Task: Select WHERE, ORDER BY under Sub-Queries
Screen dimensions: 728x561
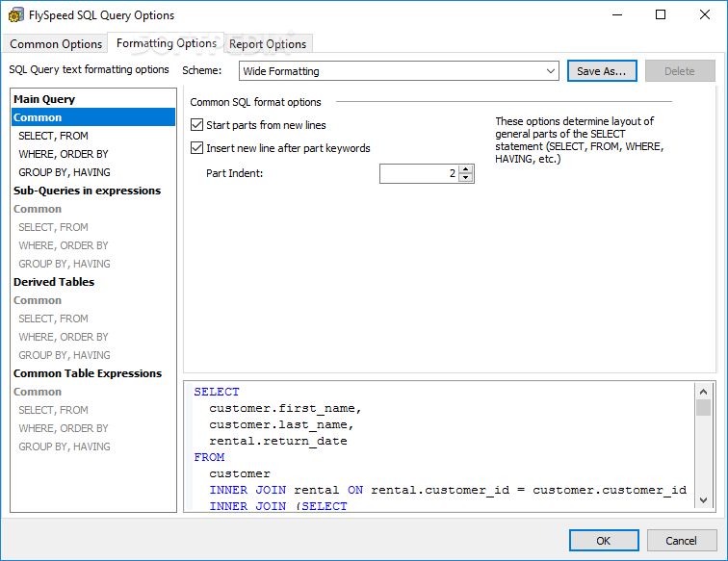Action: click(x=93, y=245)
